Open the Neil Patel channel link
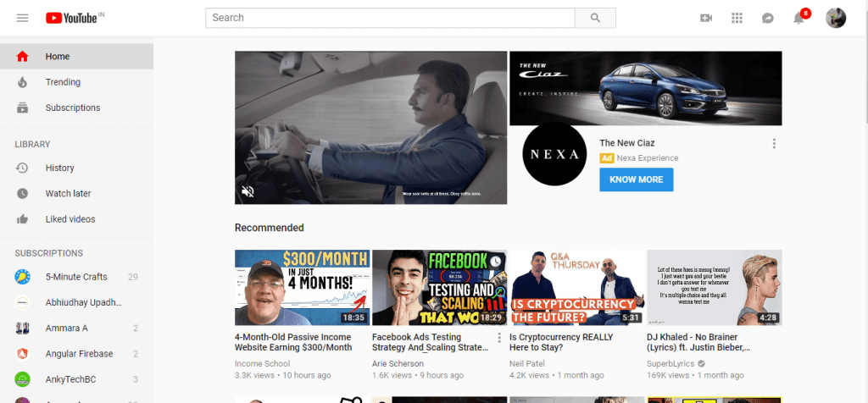This screenshot has height=403, width=868. coord(527,364)
